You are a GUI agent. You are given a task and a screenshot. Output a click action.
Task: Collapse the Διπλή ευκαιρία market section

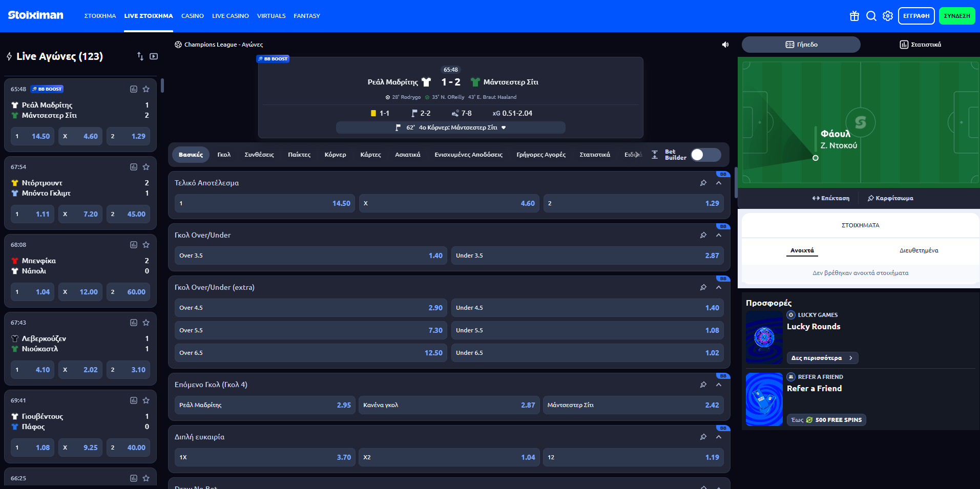pyautogui.click(x=719, y=437)
